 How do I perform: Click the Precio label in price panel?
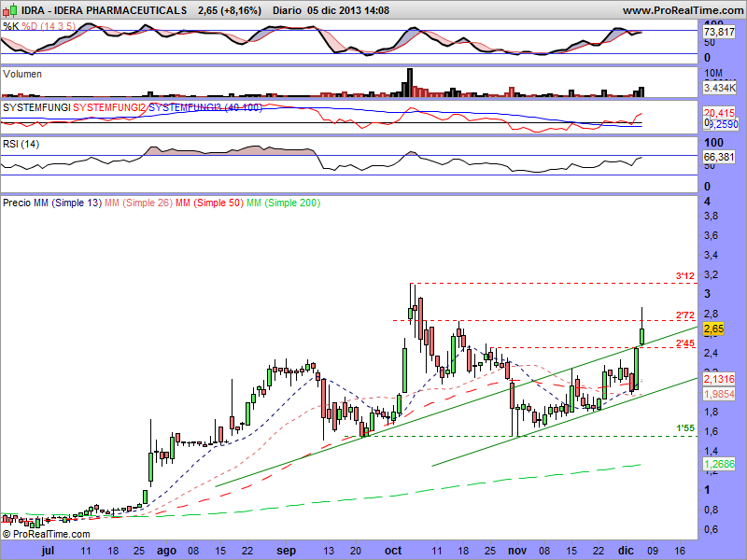coord(17,203)
